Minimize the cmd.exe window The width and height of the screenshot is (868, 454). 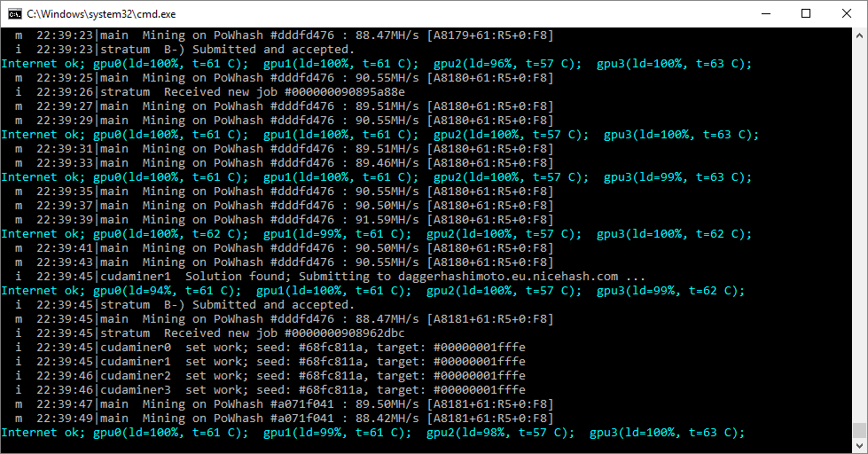click(766, 14)
